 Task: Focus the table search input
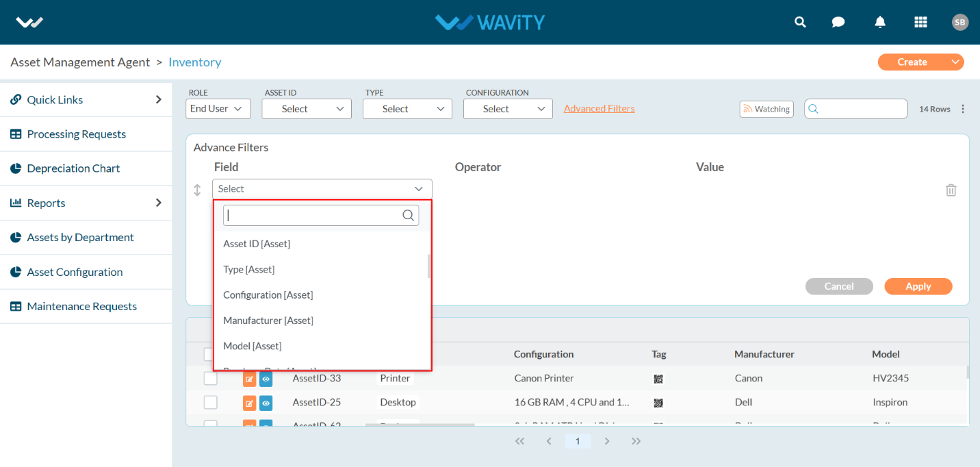pyautogui.click(x=856, y=109)
